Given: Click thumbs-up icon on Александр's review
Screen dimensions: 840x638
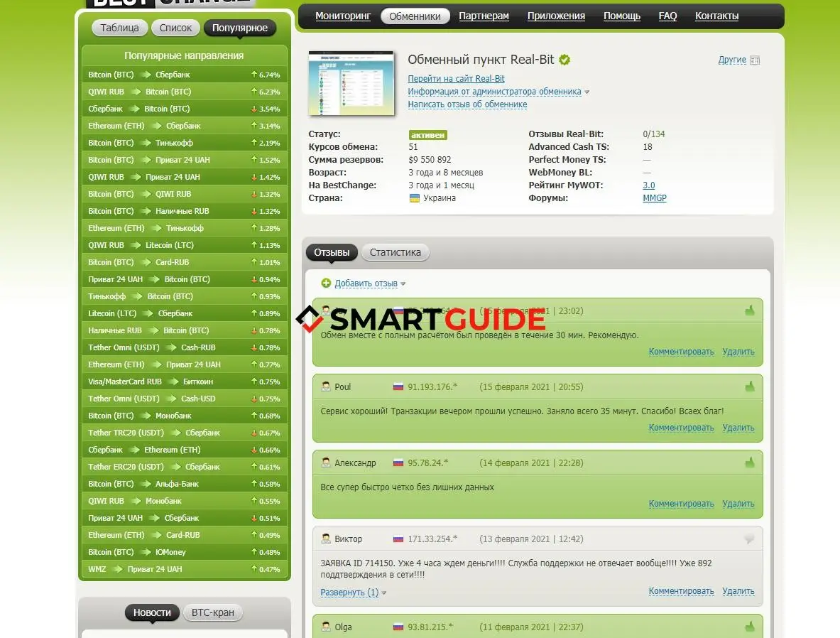Looking at the screenshot, I should tap(749, 463).
